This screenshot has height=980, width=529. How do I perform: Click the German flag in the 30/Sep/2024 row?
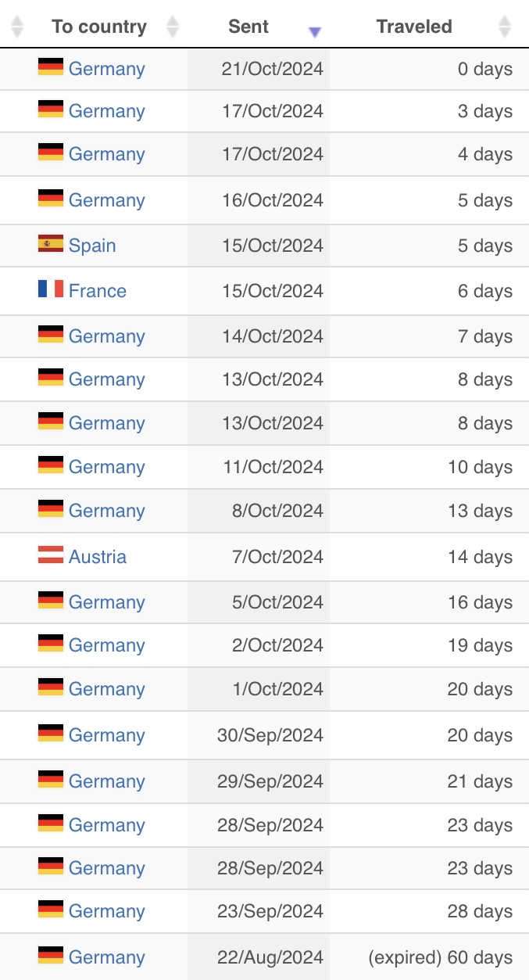[51, 733]
